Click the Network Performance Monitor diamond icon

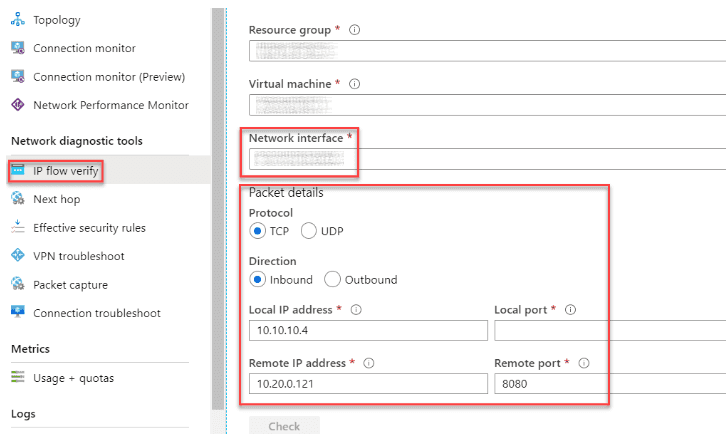click(18, 105)
